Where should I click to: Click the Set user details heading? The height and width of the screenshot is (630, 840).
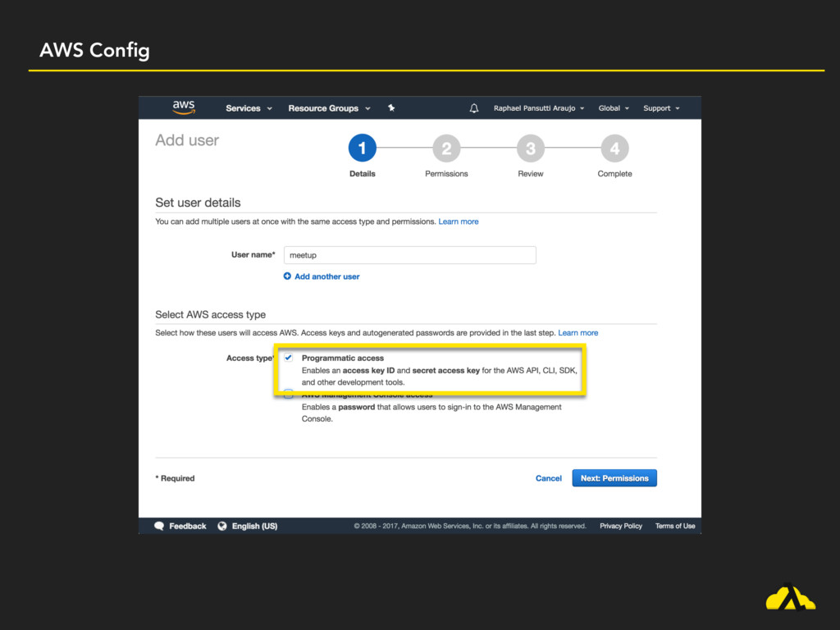198,203
